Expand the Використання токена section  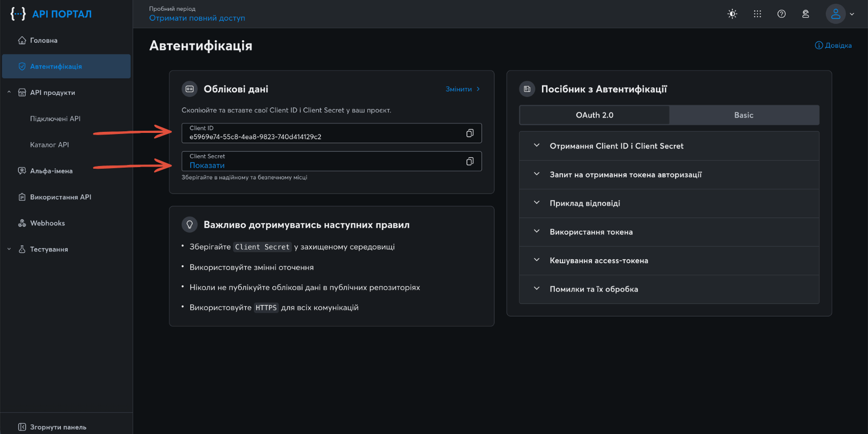(x=669, y=232)
